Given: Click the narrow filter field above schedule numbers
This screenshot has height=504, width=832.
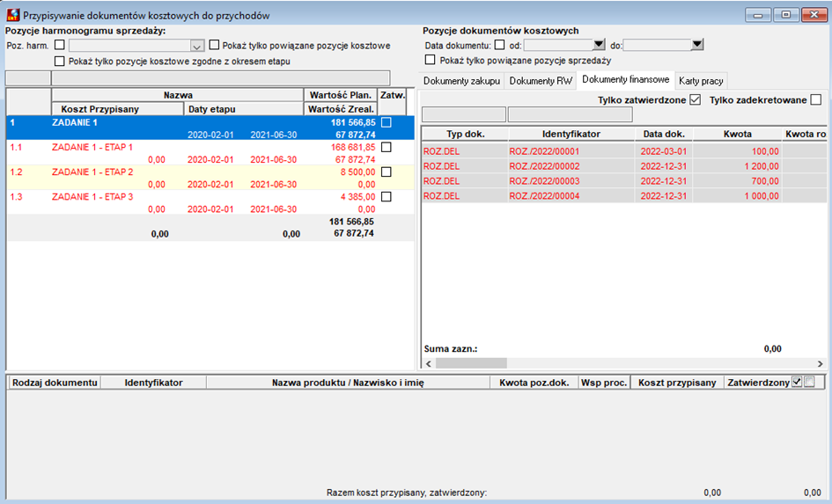Looking at the screenshot, I should pos(28,78).
